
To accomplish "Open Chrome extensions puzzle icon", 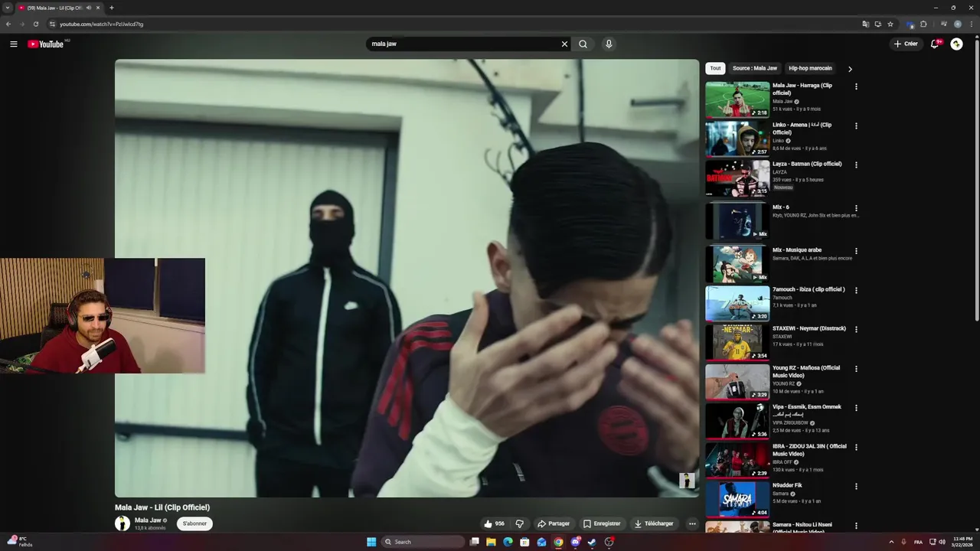I will point(923,24).
